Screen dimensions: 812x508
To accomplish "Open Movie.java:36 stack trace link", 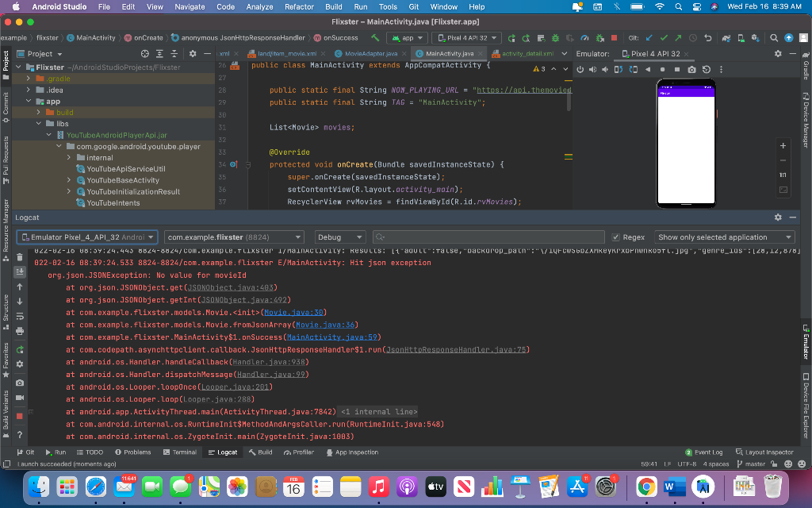I will (324, 325).
